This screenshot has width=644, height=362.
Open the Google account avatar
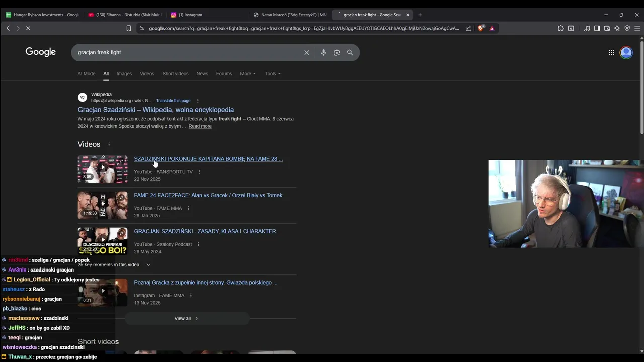click(626, 52)
